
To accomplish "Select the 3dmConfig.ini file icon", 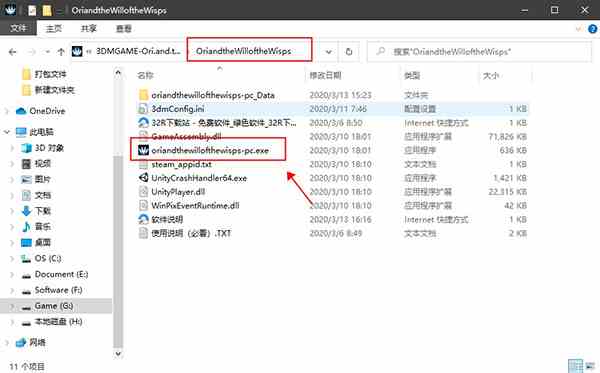I will click(143, 109).
